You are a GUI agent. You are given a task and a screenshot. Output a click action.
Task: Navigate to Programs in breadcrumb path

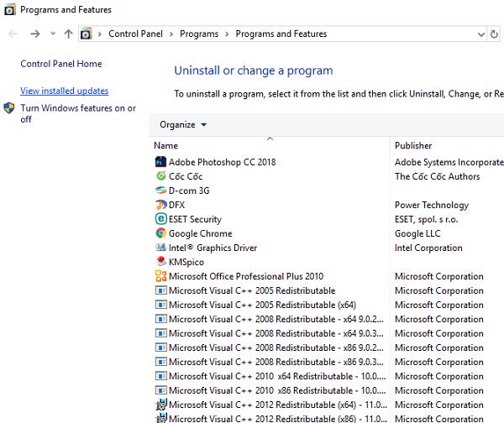(x=198, y=34)
